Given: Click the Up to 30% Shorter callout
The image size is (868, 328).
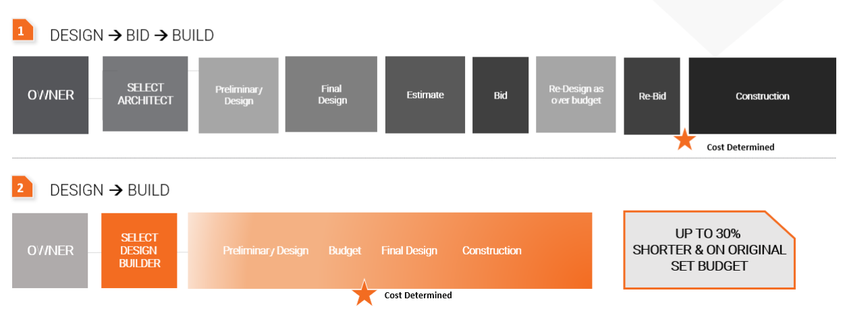Looking at the screenshot, I should pos(709,250).
